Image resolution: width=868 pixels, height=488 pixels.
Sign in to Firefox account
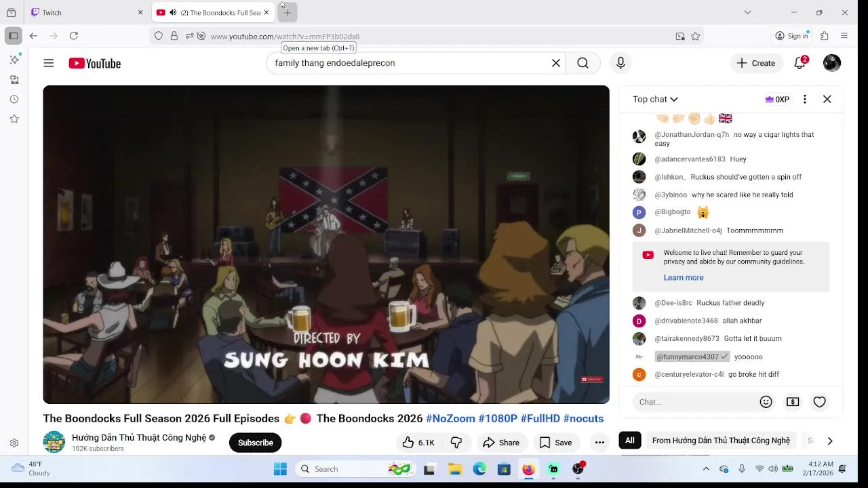click(x=792, y=36)
